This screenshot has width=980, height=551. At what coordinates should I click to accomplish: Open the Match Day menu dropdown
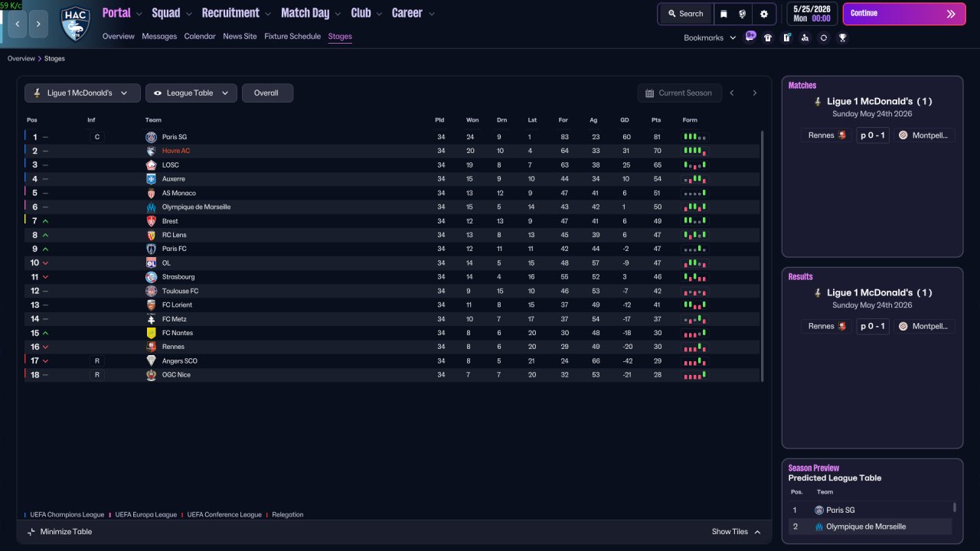point(312,13)
